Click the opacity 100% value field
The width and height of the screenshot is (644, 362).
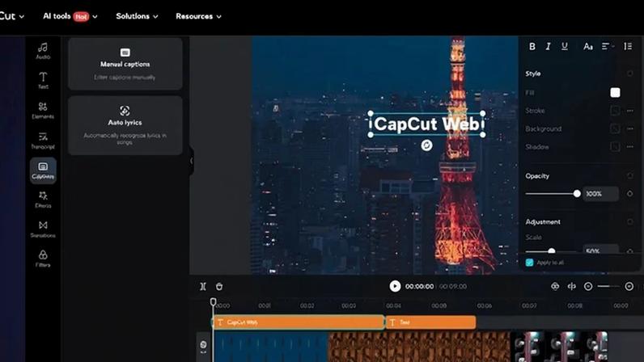(x=601, y=194)
